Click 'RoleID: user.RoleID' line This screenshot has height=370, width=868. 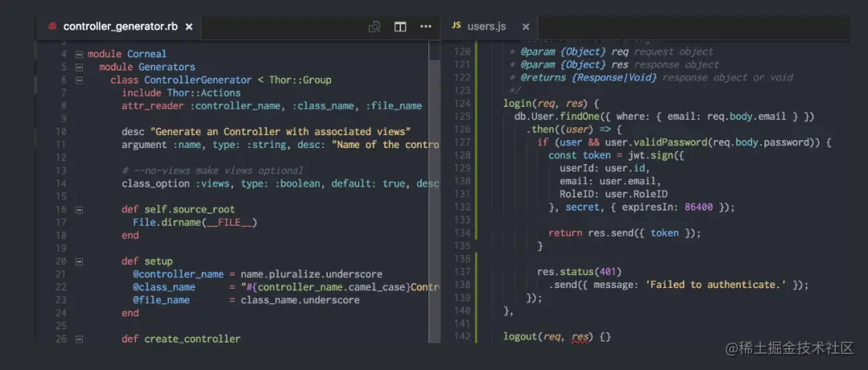[x=613, y=195]
